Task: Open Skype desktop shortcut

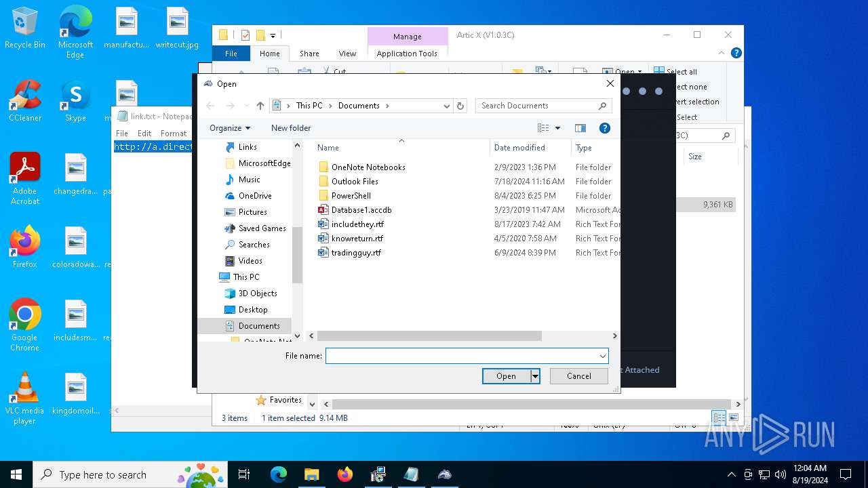Action: (x=75, y=101)
